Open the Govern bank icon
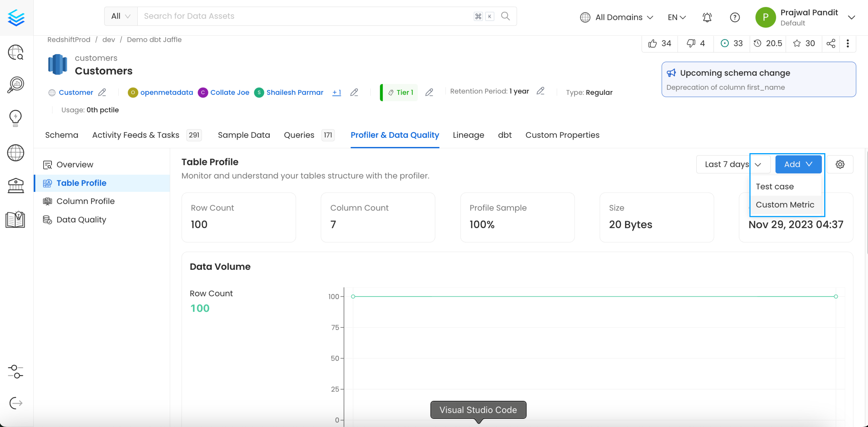Screen dimensions: 868x427 (x=16, y=185)
